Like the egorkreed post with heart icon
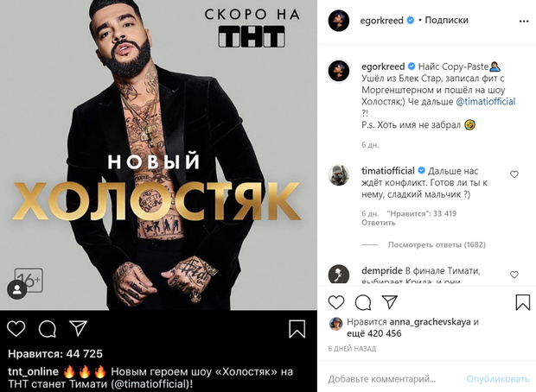 [x=336, y=302]
